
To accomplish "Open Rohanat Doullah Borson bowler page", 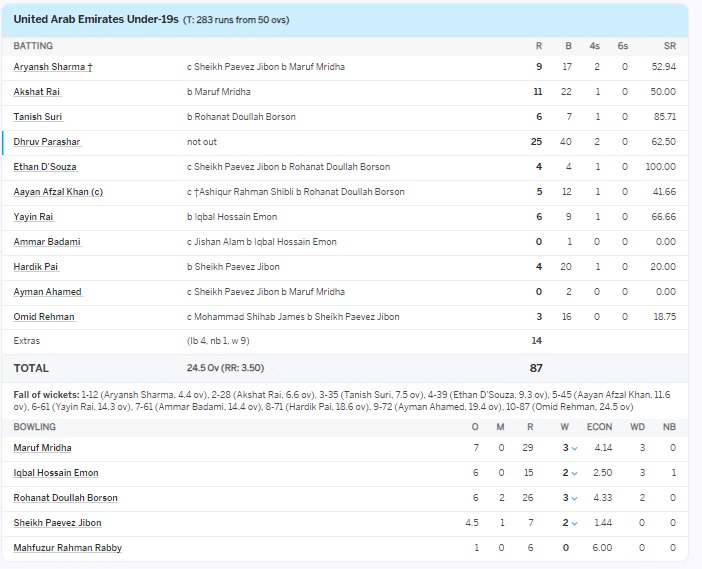I will coord(66,498).
